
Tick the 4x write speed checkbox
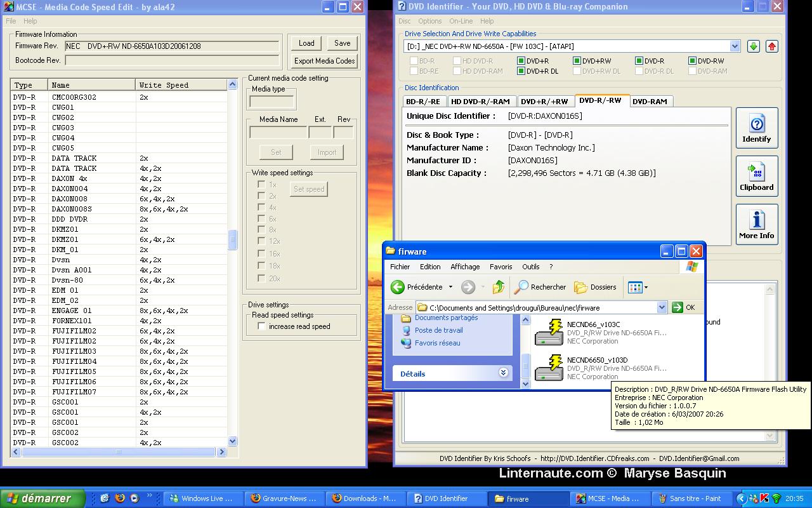click(261, 207)
